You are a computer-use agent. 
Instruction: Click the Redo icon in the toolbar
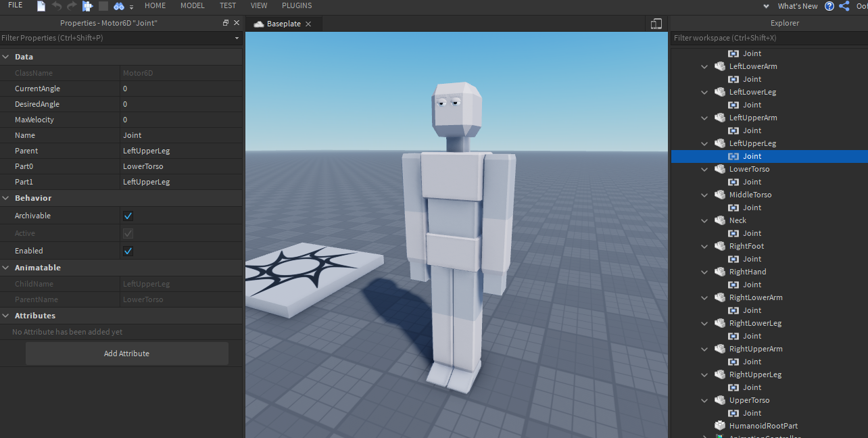point(71,6)
